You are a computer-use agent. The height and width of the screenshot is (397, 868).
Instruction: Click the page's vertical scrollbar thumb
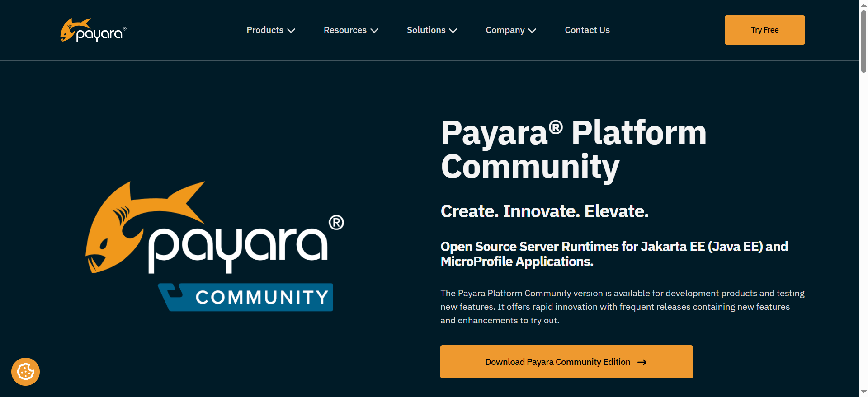click(863, 41)
